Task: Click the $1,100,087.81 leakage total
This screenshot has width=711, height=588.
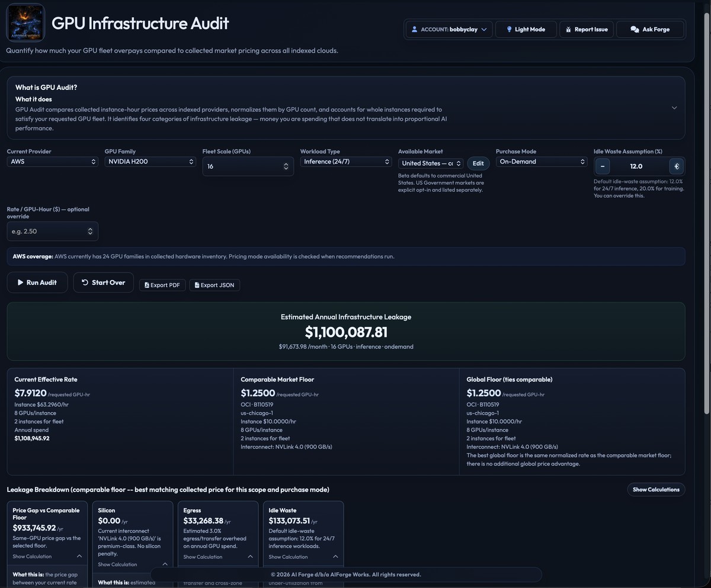Action: pyautogui.click(x=346, y=332)
